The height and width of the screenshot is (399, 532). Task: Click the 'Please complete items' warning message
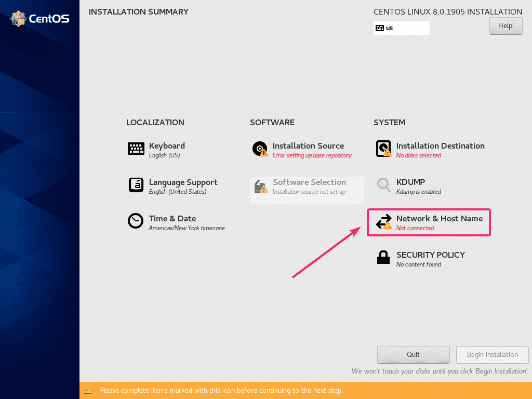pos(221,390)
